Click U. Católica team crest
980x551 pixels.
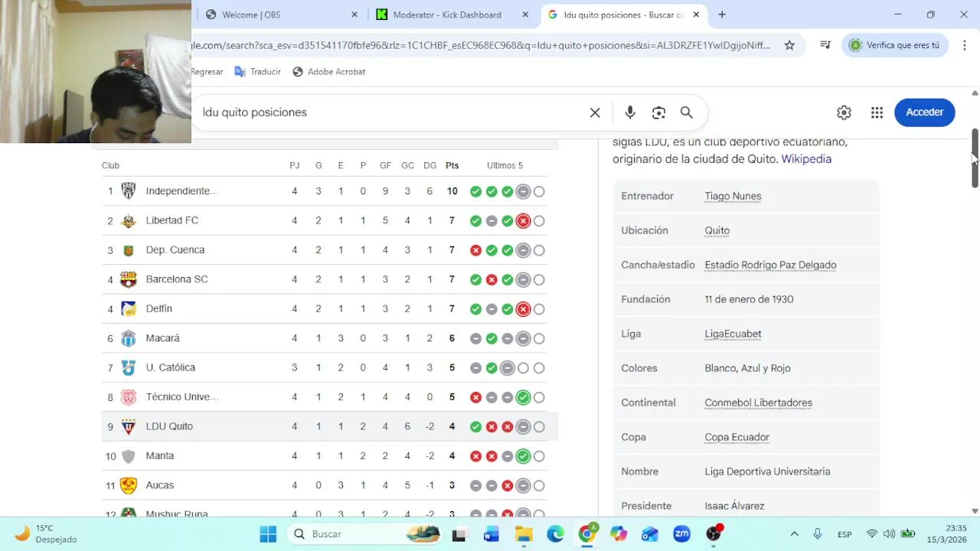(x=129, y=368)
